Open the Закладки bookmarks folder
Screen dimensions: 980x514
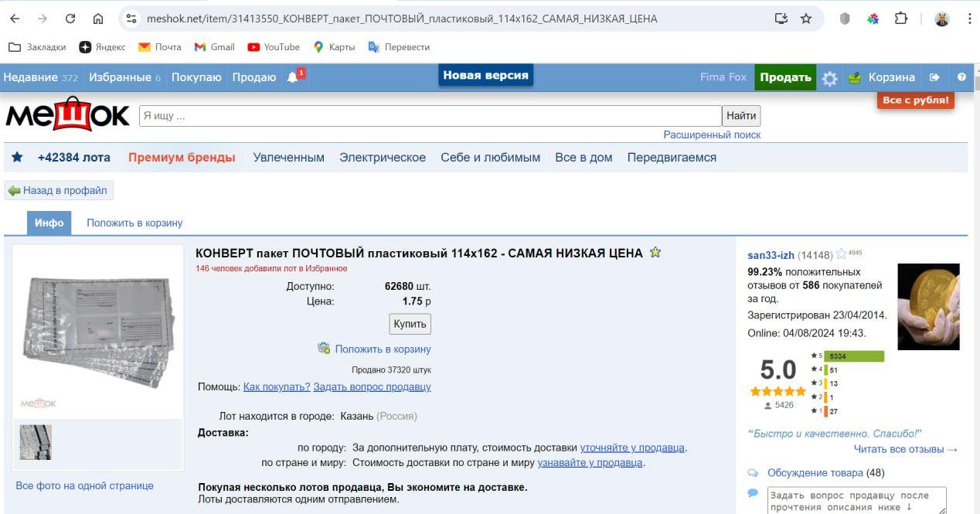pos(37,47)
